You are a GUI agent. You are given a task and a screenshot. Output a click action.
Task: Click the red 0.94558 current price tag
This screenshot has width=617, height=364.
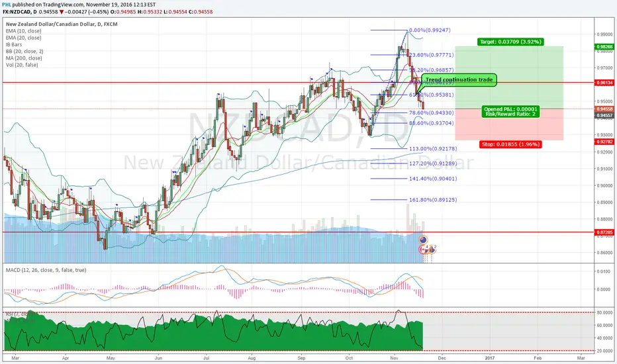click(x=604, y=109)
